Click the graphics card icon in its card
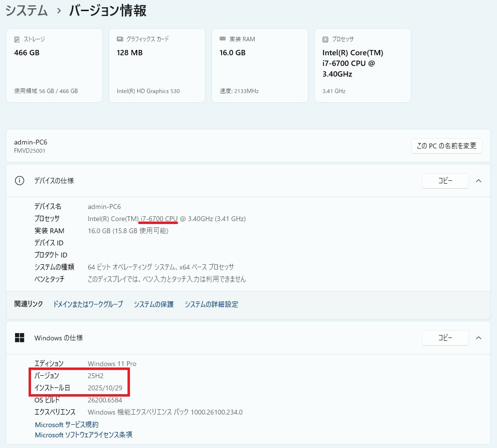497x448 pixels. click(120, 39)
